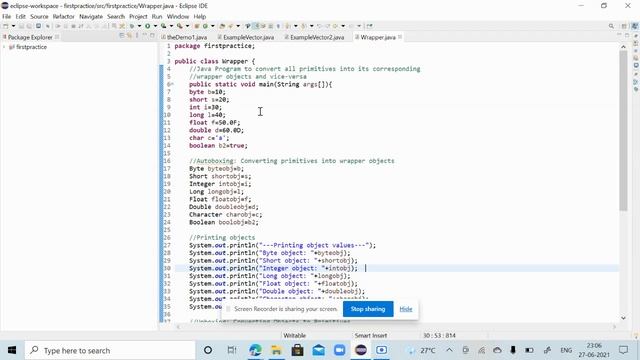Click the Save All toolbar icon

(29, 26)
